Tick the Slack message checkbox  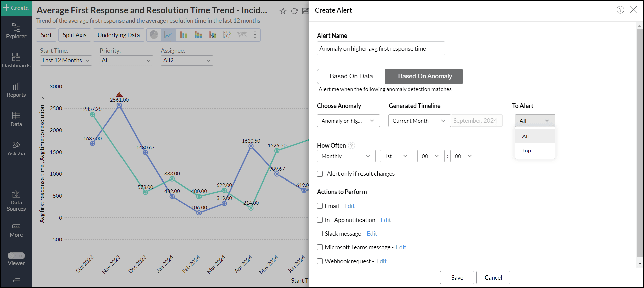pos(320,234)
